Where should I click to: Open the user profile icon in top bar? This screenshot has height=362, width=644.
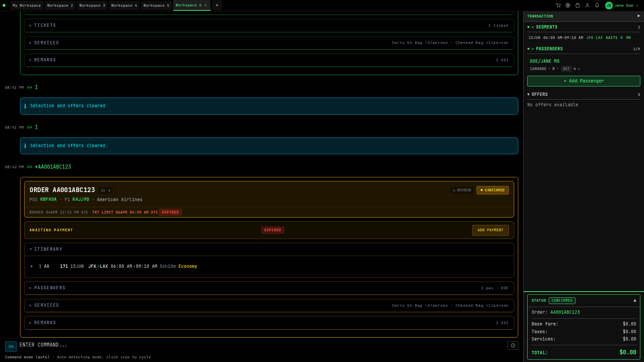(x=587, y=5)
